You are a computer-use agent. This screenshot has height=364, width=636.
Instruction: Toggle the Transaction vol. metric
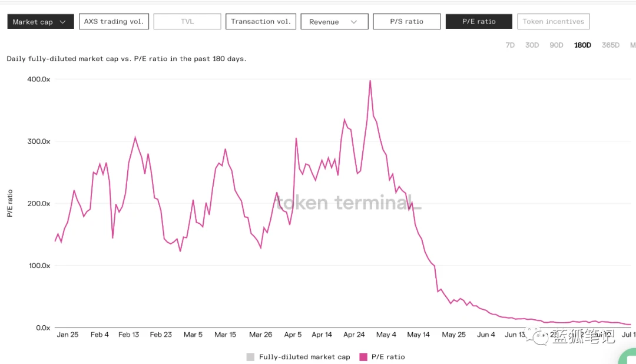point(260,22)
